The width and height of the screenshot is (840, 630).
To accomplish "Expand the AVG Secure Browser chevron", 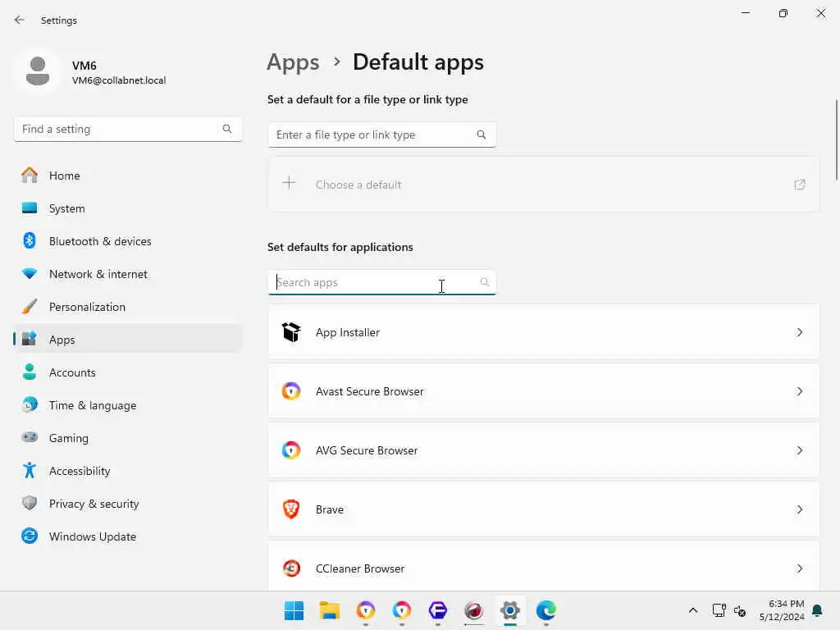I will pyautogui.click(x=800, y=450).
